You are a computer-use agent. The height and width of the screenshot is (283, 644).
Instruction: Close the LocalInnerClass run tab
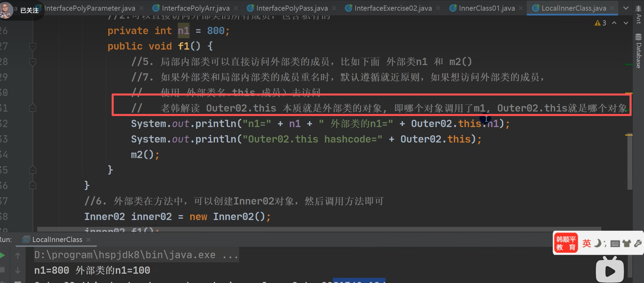click(x=88, y=240)
